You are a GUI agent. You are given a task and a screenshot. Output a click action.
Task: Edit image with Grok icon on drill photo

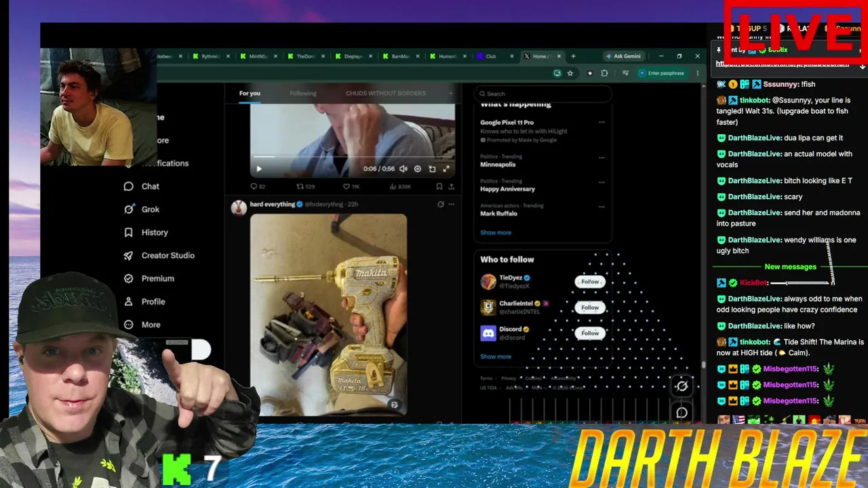(394, 405)
